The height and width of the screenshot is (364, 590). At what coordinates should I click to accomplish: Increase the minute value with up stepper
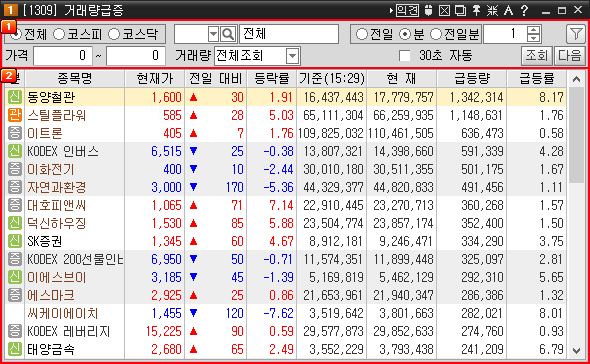pos(533,30)
